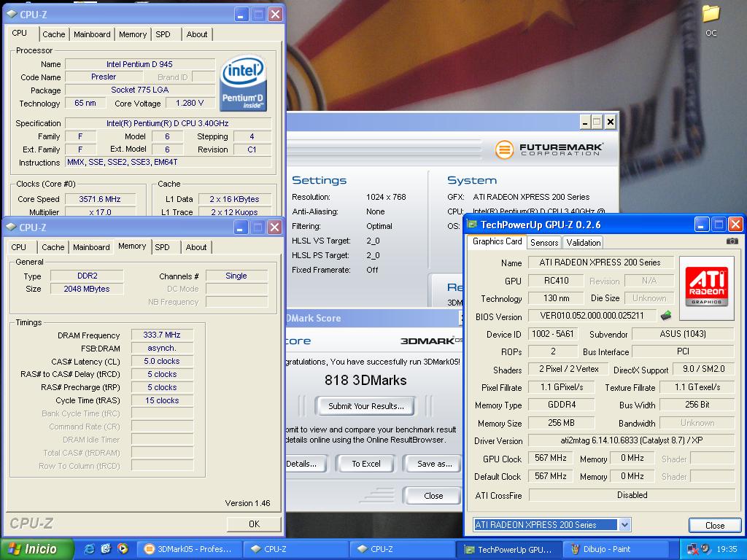Open Cache tab in top CPU-Z window

click(53, 34)
